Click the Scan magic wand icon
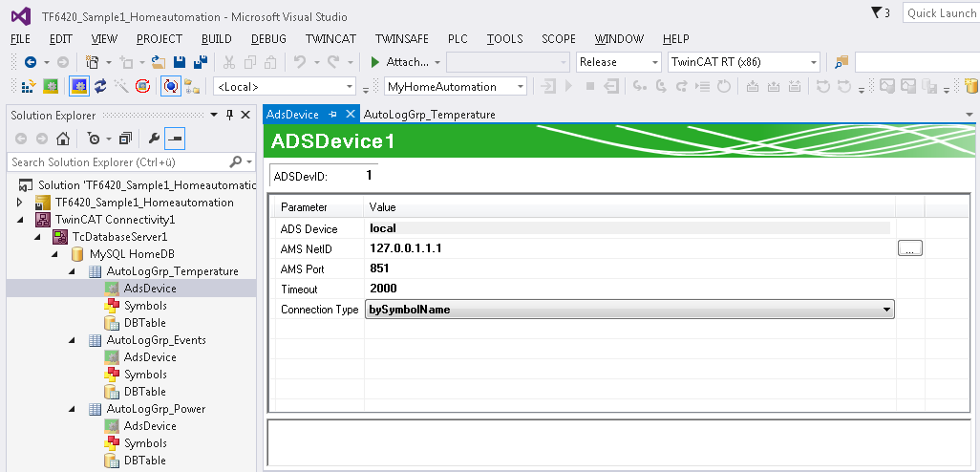This screenshot has height=472, width=980. pyautogui.click(x=121, y=86)
